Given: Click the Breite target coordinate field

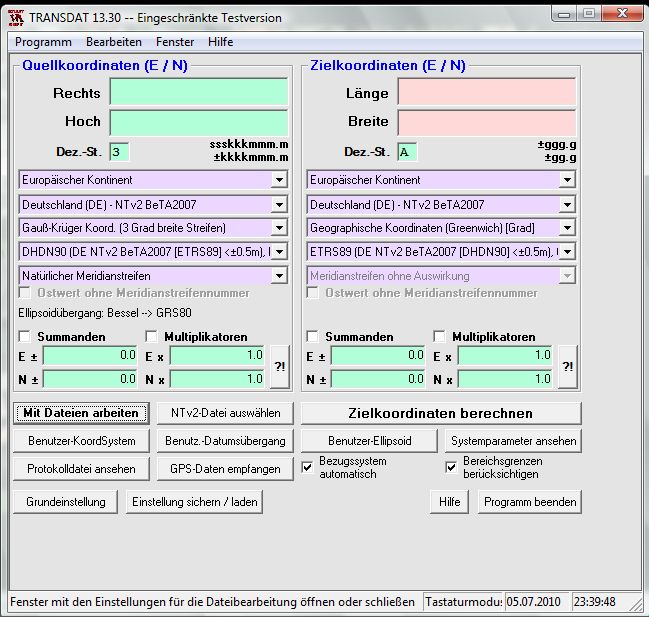Looking at the screenshot, I should pos(487,122).
